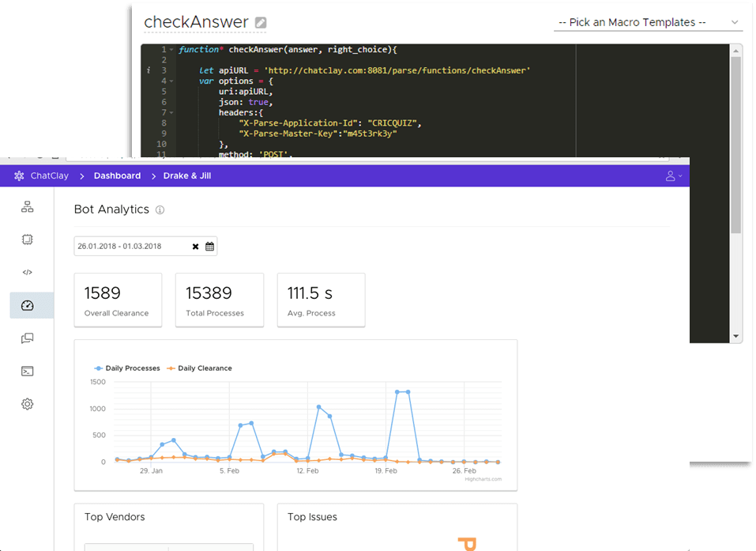Go to Dashboard breadcrumb
This screenshot has width=756, height=551.
(117, 175)
